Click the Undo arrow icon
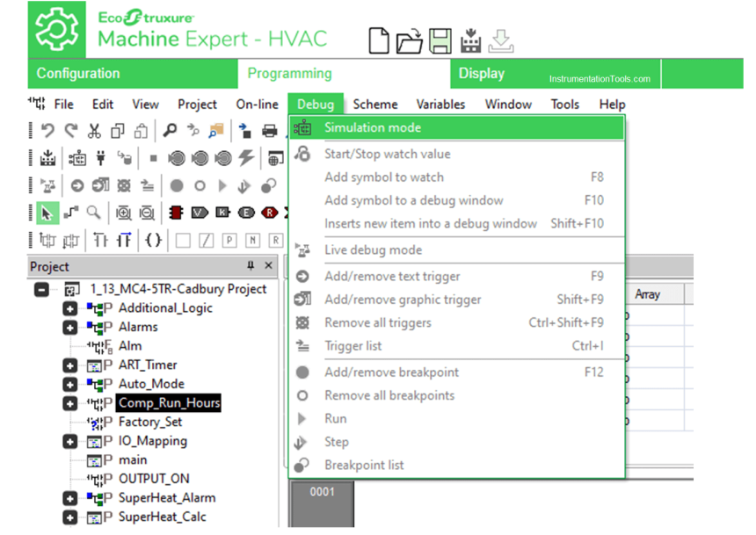The height and width of the screenshot is (535, 756). (x=48, y=131)
